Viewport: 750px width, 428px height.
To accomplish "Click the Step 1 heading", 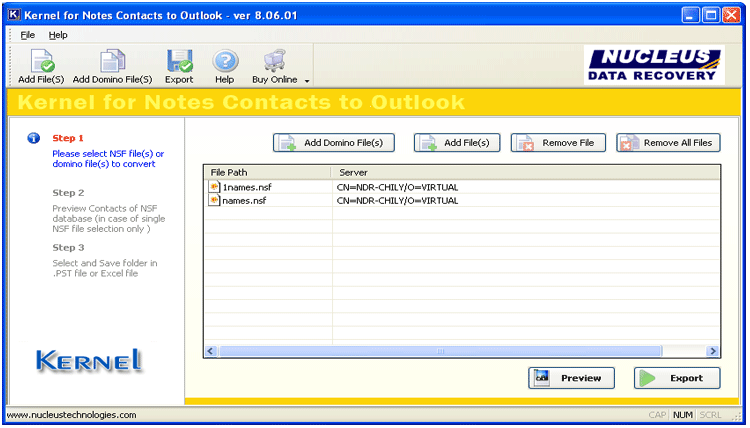I will point(68,138).
